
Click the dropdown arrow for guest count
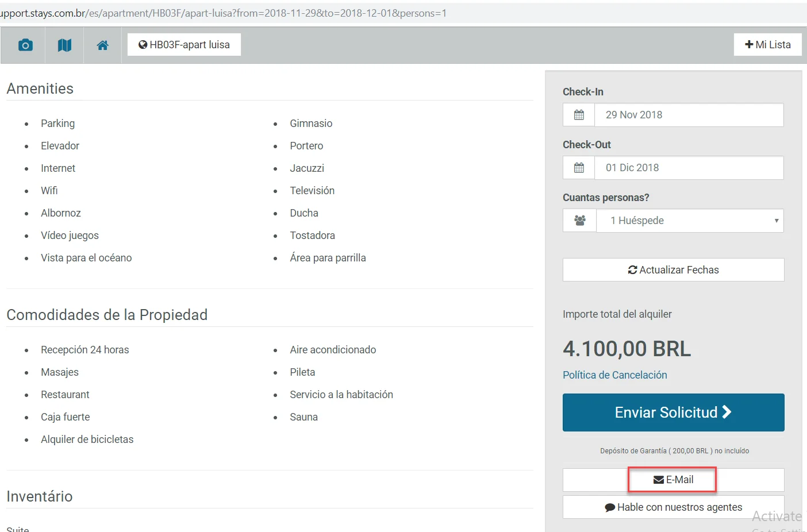point(776,221)
